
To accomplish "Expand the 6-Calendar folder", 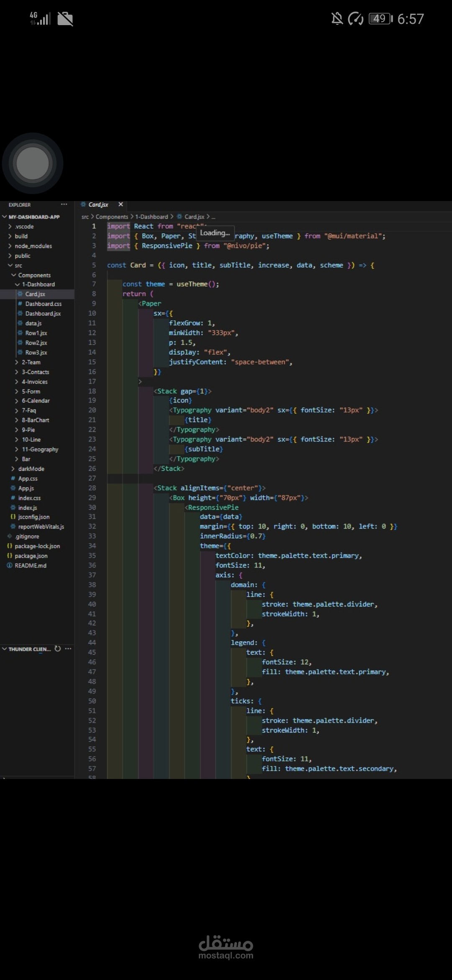I will click(36, 401).
